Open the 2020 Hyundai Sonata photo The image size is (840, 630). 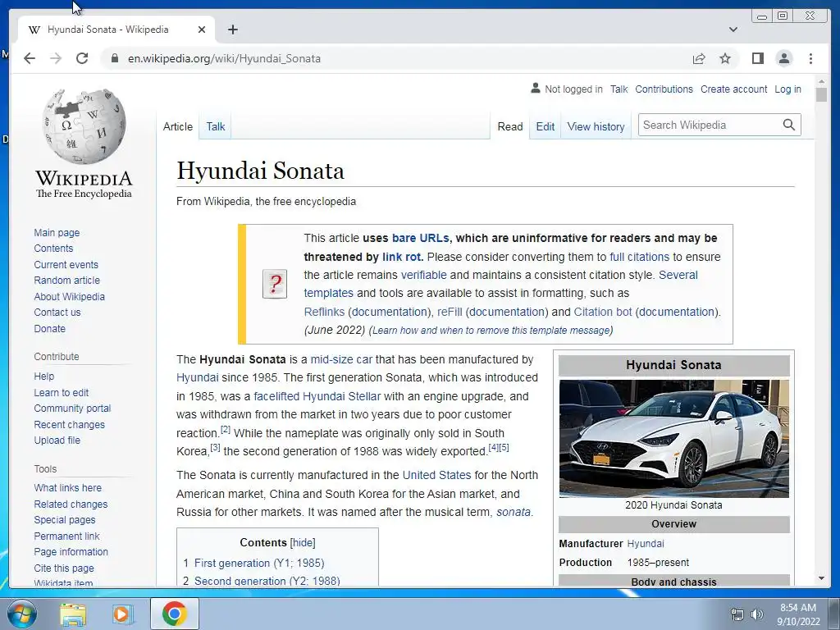pyautogui.click(x=674, y=439)
